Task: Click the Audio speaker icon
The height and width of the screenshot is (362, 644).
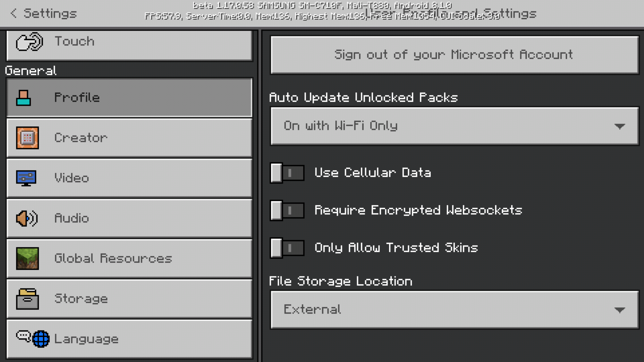Action: 27,219
